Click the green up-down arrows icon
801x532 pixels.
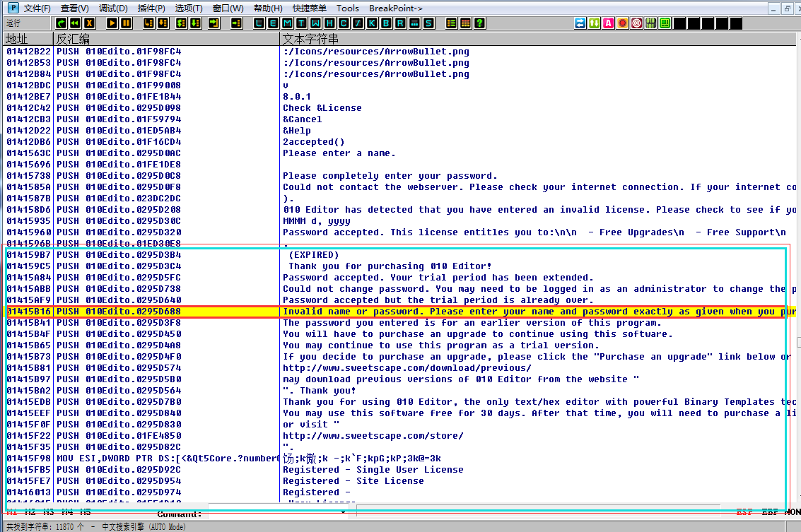coord(594,23)
